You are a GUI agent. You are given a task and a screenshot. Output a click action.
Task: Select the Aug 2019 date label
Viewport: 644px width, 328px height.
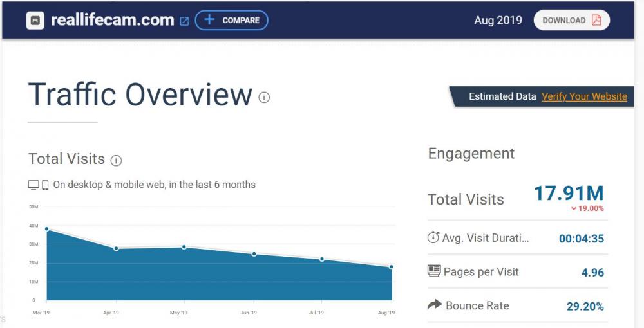(498, 21)
